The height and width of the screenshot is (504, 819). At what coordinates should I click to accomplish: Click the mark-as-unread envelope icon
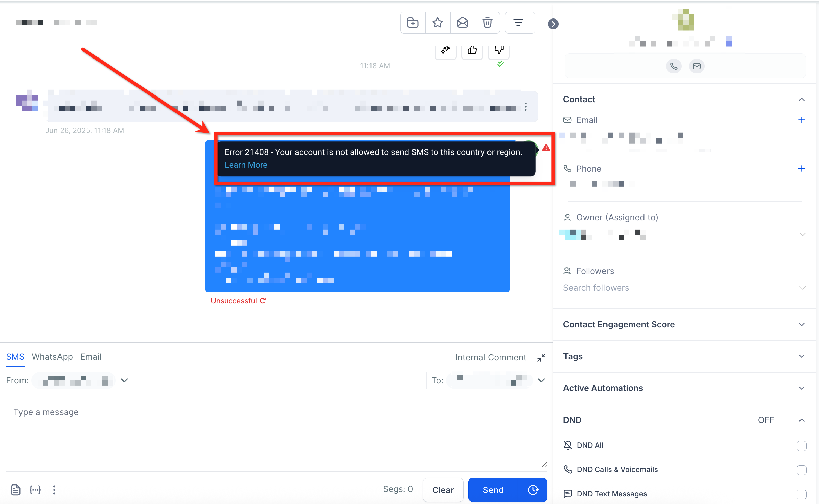(x=462, y=23)
